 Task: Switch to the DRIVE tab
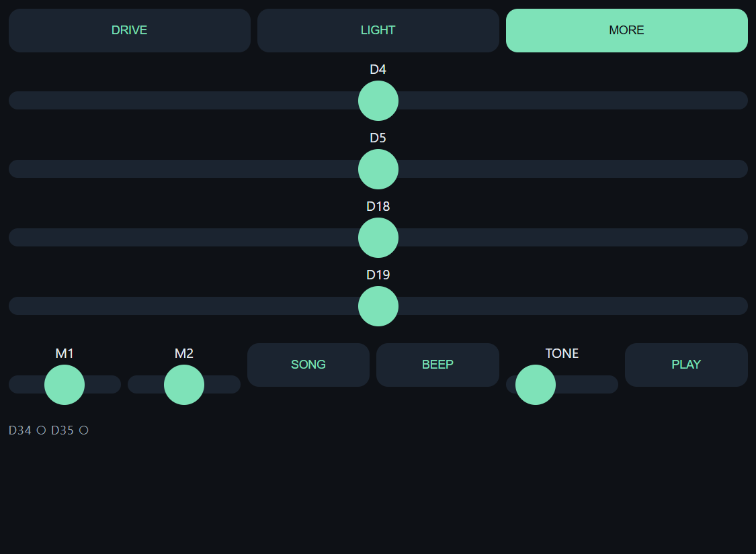coord(129,30)
